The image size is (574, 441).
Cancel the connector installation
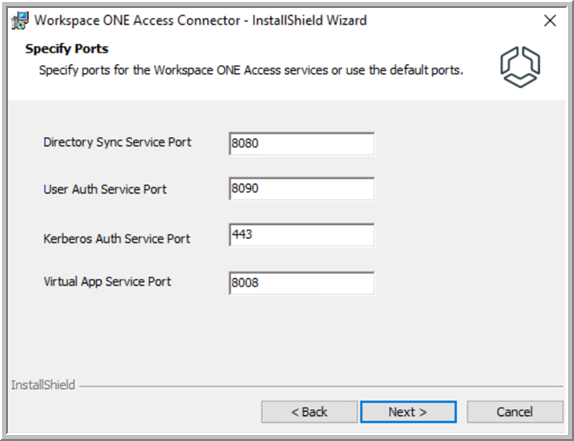tap(515, 412)
